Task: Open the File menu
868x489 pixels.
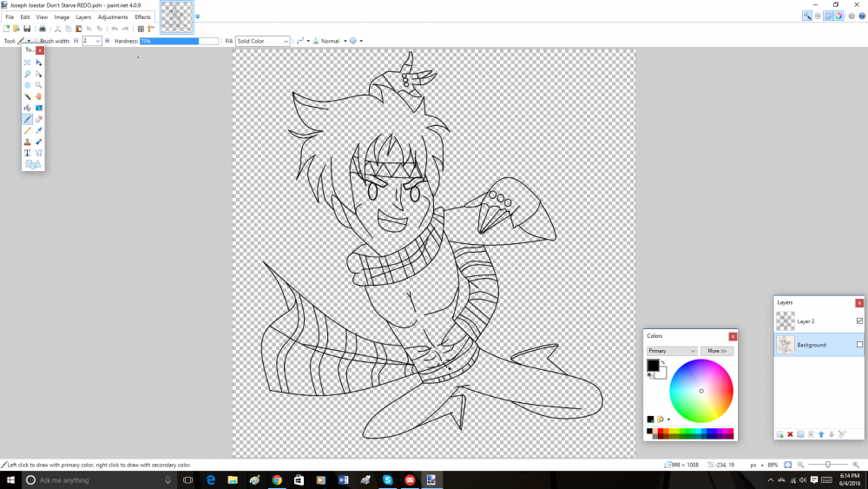Action: pos(10,17)
